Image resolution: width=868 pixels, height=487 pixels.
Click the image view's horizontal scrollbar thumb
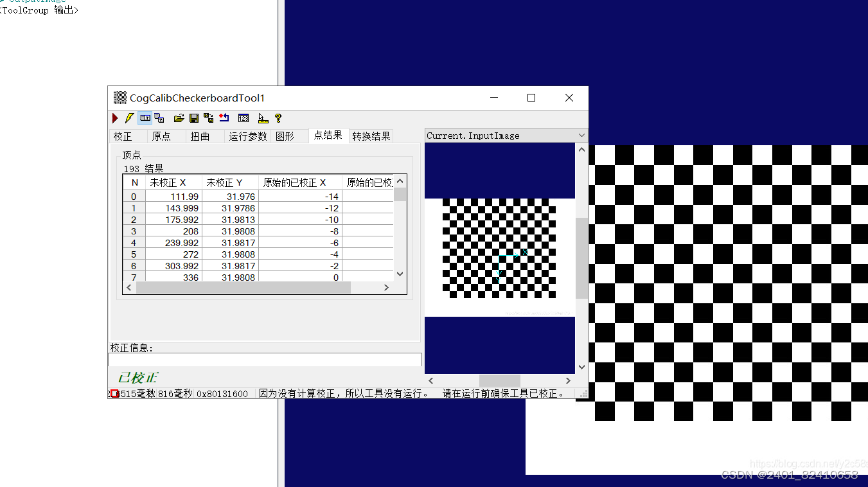pos(500,380)
